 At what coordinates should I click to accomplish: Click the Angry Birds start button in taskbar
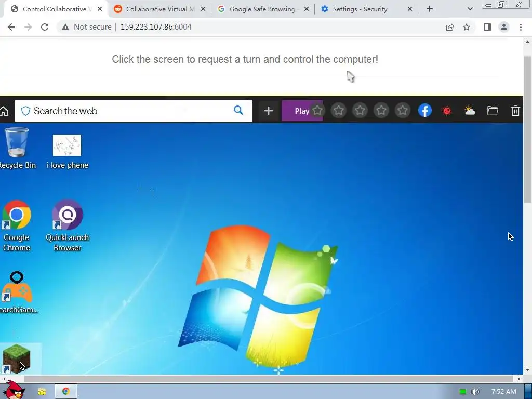tap(14, 390)
